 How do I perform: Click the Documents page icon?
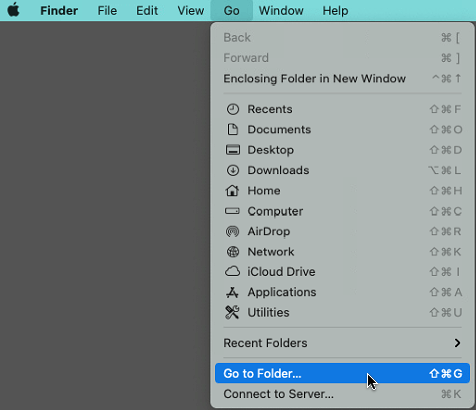(233, 130)
